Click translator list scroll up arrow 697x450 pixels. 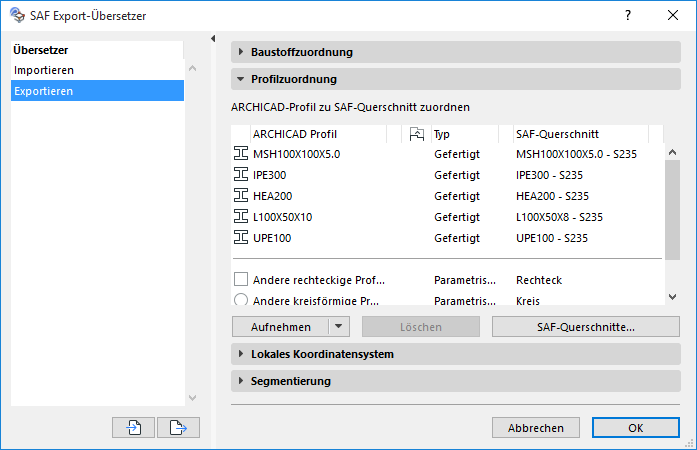(x=192, y=68)
